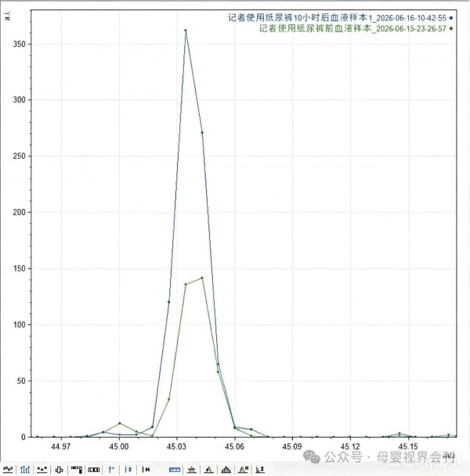Click the blue vertical scaling arrows icon

coord(128,470)
